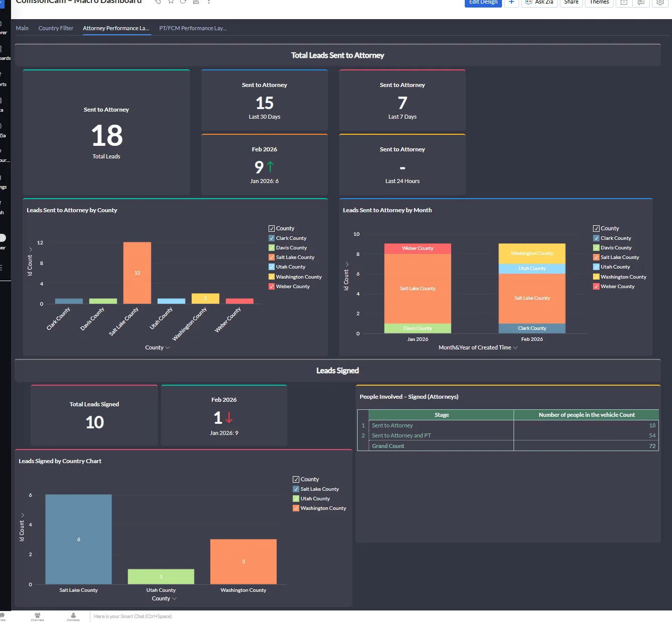Click the Share button

pyautogui.click(x=571, y=3)
